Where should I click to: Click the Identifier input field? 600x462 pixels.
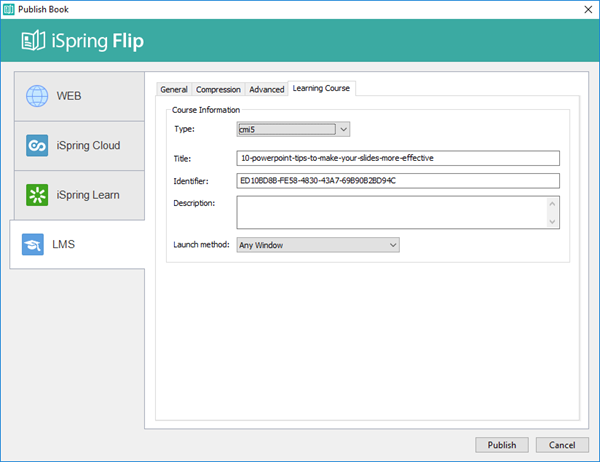pos(398,181)
